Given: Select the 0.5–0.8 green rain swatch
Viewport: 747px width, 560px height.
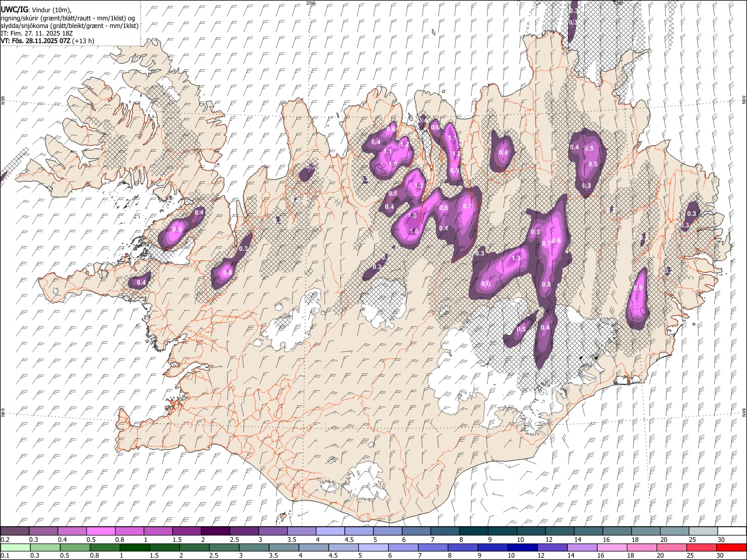Looking at the screenshot, I should [75, 548].
